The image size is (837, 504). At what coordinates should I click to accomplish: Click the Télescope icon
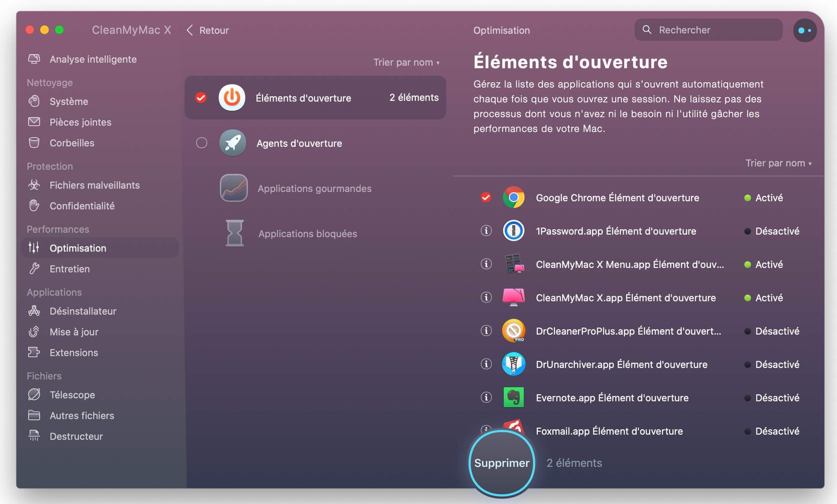34,395
